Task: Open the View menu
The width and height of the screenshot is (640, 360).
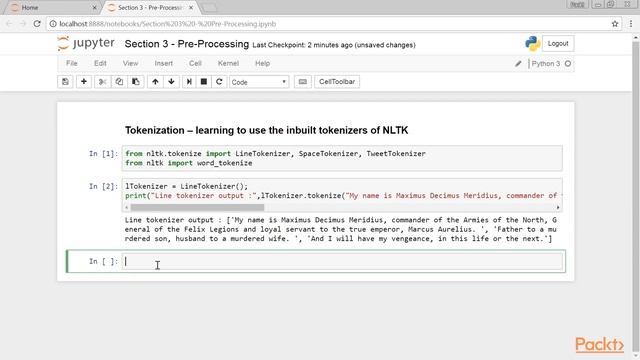Action: [131, 63]
